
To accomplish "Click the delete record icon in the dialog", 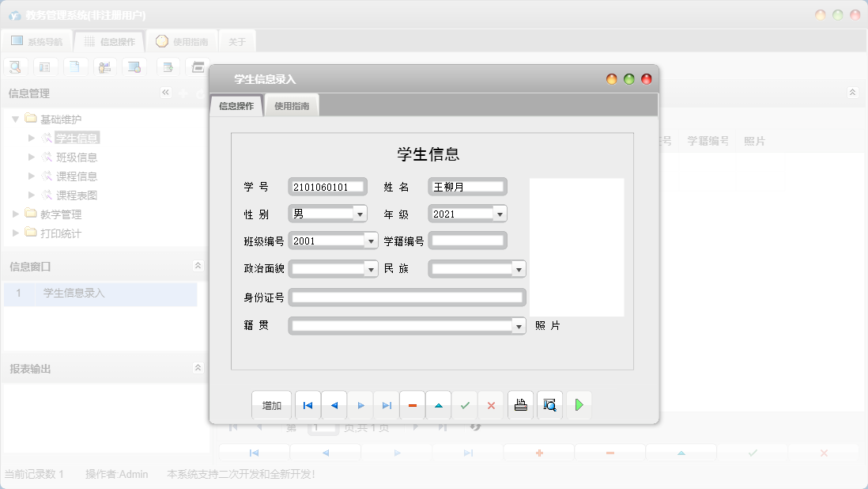I will click(412, 404).
